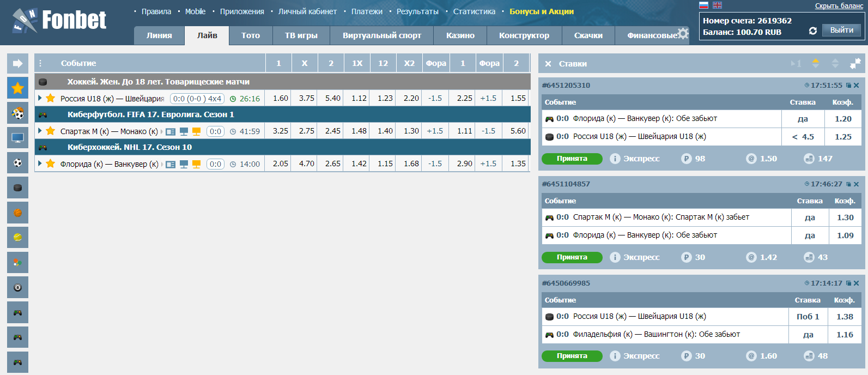The image size is (868, 375).
Task: Open the Казино tab
Action: point(460,35)
